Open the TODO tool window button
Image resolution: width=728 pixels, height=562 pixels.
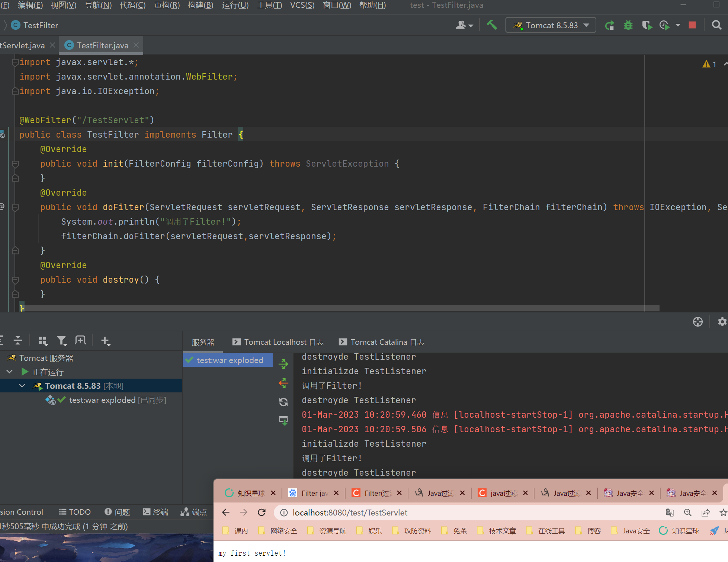tap(75, 512)
